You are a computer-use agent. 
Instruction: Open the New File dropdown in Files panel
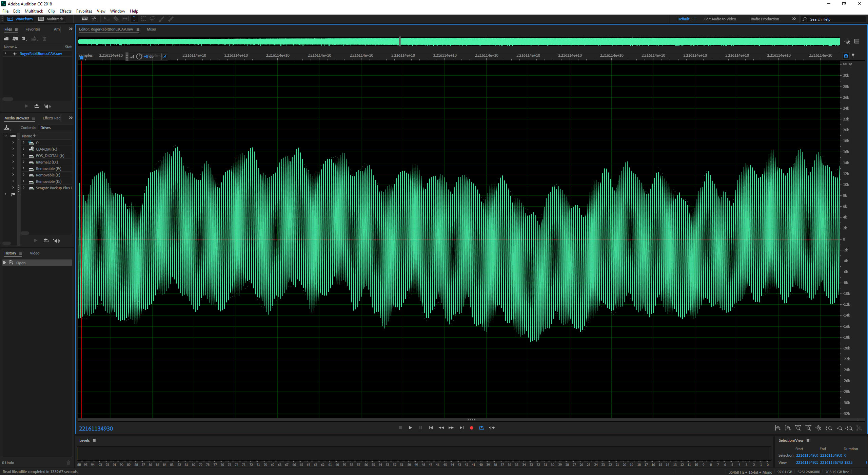coord(24,39)
